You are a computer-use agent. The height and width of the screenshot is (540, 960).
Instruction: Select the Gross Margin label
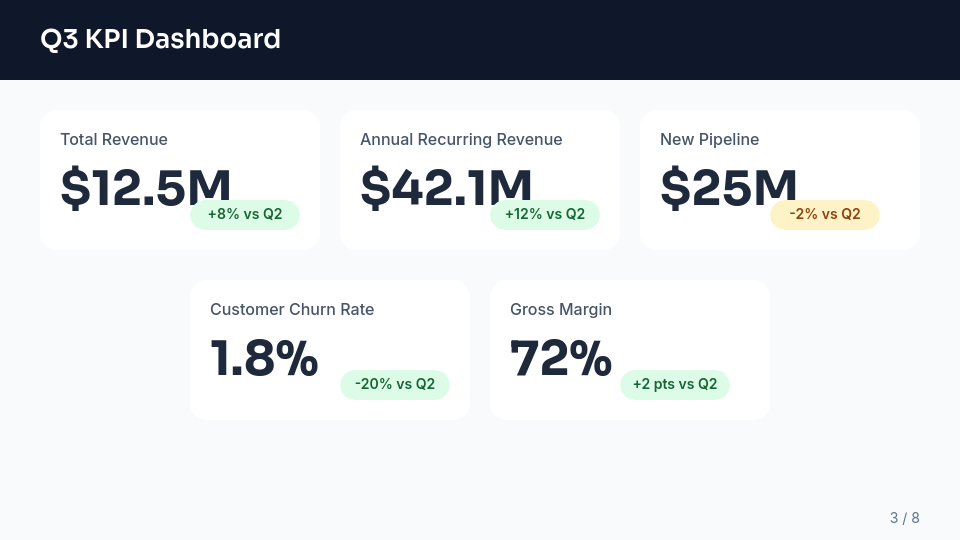[560, 309]
